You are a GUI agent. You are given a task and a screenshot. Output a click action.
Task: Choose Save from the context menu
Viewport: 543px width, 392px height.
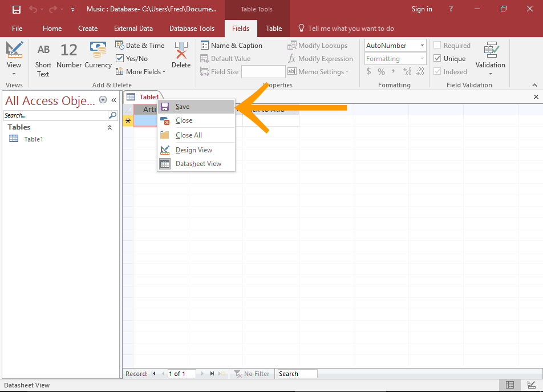(x=183, y=107)
